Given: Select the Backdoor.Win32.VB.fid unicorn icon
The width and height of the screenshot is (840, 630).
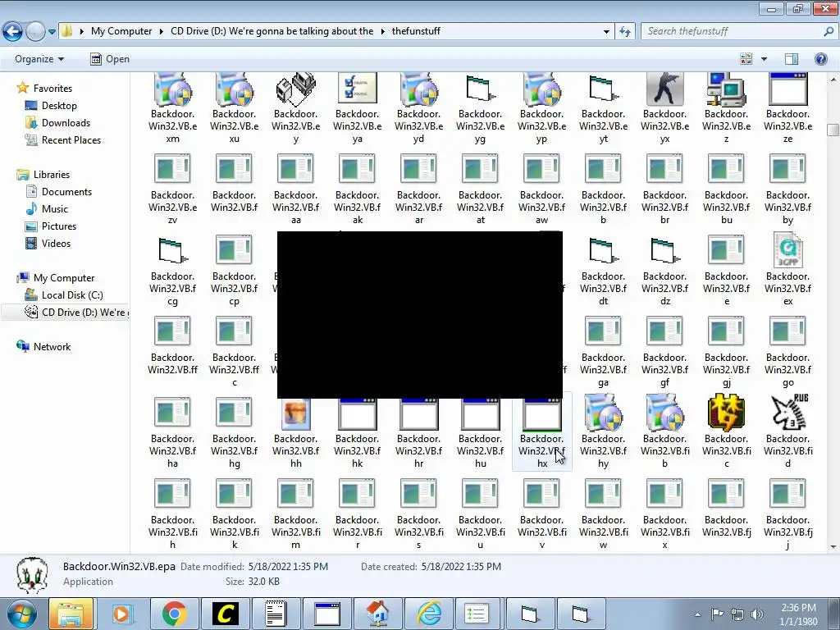Looking at the screenshot, I should [x=788, y=412].
